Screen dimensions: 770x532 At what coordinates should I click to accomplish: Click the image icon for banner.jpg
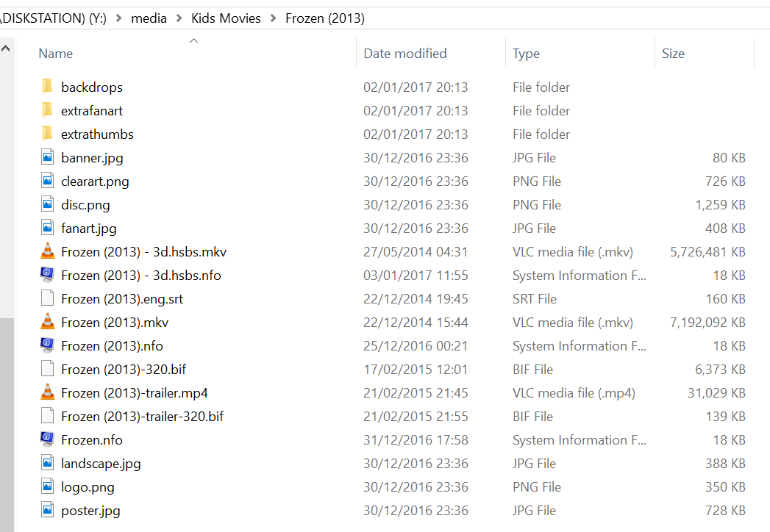point(47,157)
